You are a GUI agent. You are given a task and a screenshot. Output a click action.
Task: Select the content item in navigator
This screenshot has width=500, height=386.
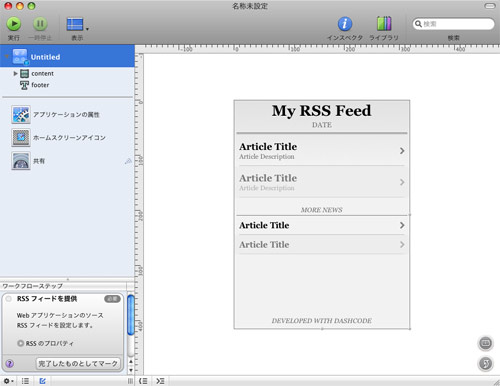pyautogui.click(x=42, y=73)
